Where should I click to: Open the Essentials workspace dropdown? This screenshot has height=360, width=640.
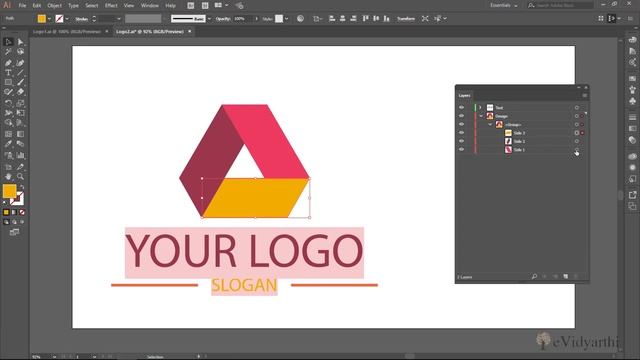pyautogui.click(x=504, y=5)
